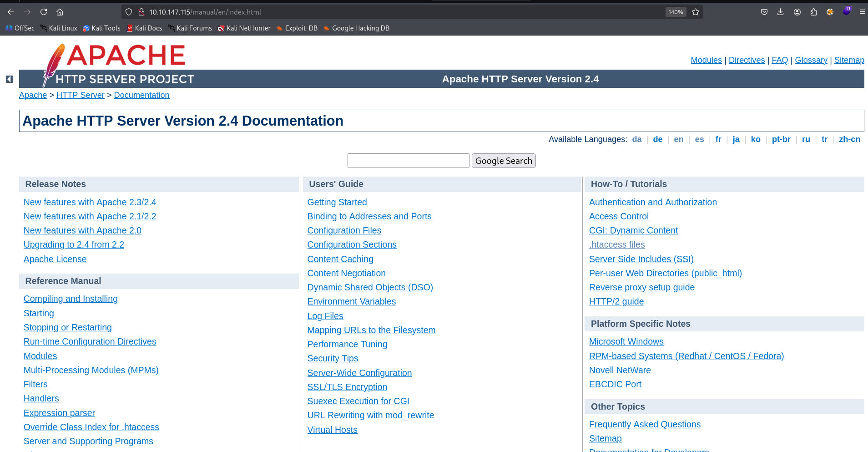Viewport: 868px width, 452px height.
Task: Open the Getting Started guide
Action: [337, 202]
